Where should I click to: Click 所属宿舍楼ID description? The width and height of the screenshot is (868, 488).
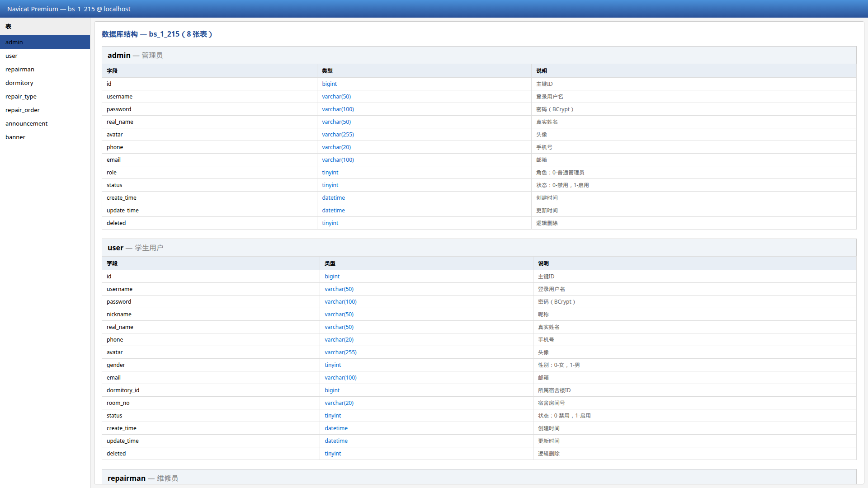click(554, 390)
